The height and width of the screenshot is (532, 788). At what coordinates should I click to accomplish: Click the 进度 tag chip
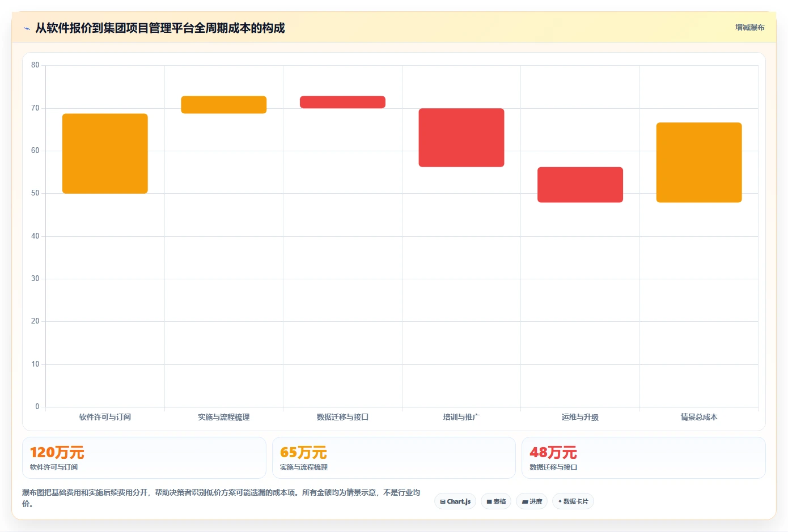pyautogui.click(x=532, y=501)
